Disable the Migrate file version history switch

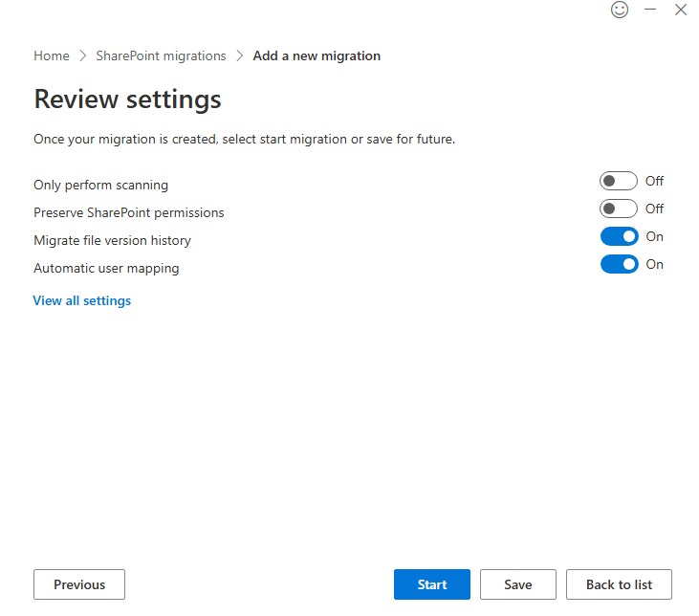point(619,237)
